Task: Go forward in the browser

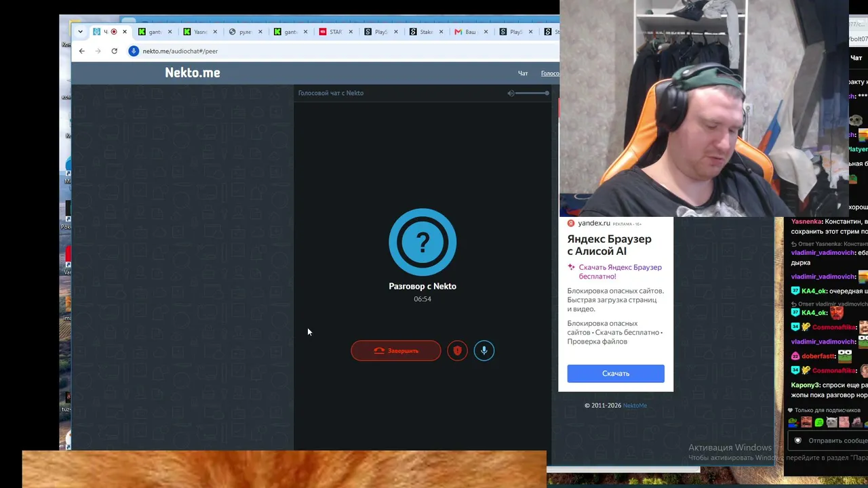Action: coord(98,51)
